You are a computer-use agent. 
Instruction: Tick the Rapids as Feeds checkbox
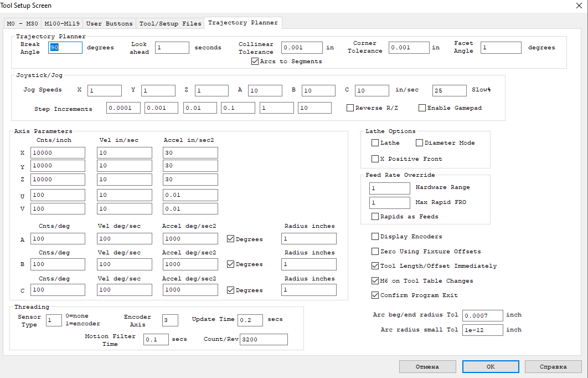tap(375, 217)
